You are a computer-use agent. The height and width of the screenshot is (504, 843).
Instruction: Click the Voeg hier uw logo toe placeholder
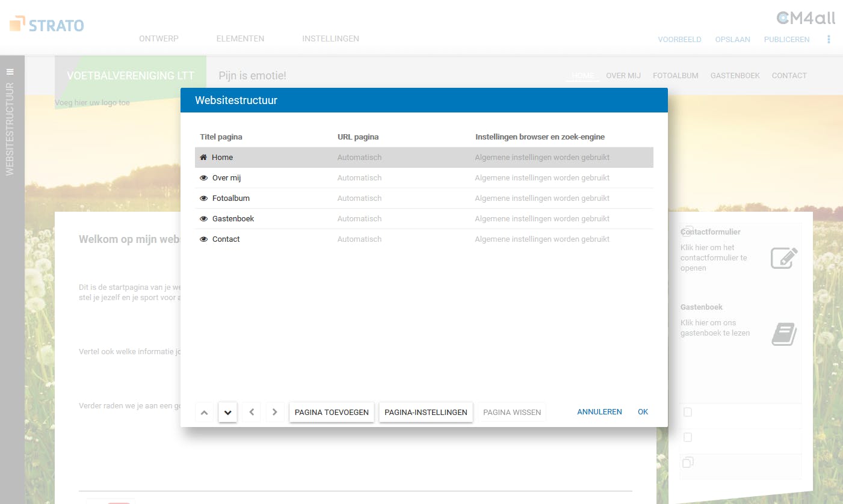point(92,103)
